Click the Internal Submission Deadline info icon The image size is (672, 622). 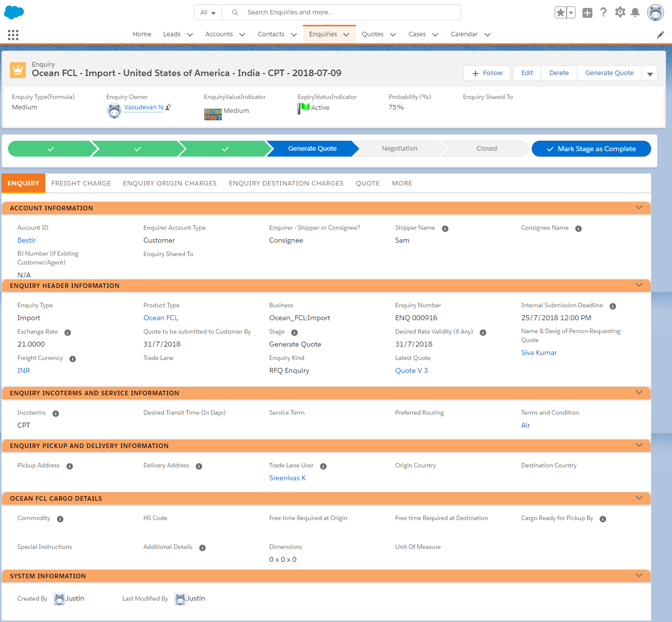(613, 306)
